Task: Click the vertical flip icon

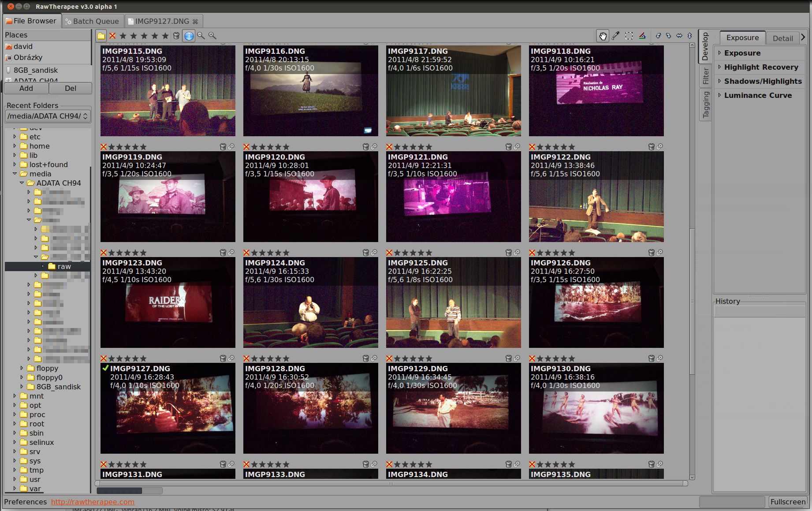Action: (690, 36)
